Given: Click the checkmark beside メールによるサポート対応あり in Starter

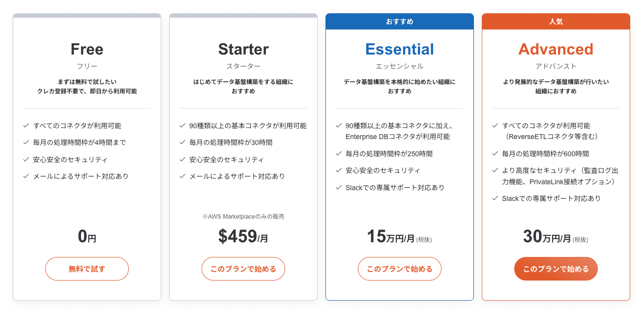Looking at the screenshot, I should click(x=182, y=175).
